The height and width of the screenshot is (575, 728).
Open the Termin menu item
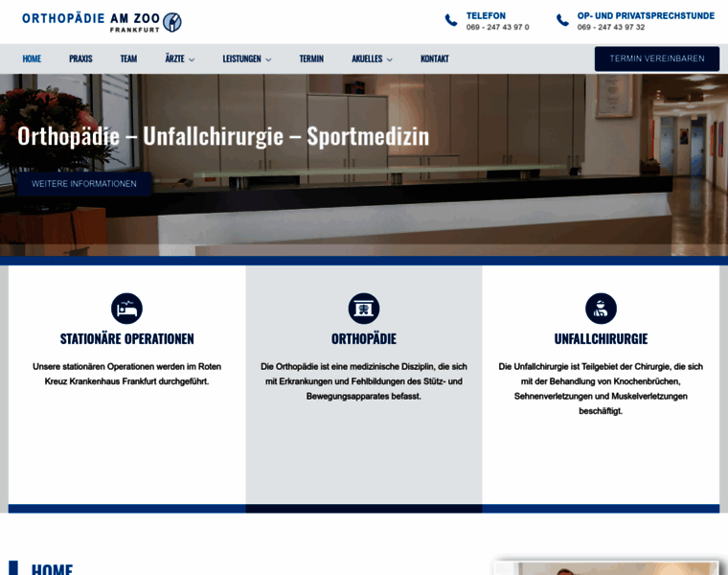click(x=311, y=58)
